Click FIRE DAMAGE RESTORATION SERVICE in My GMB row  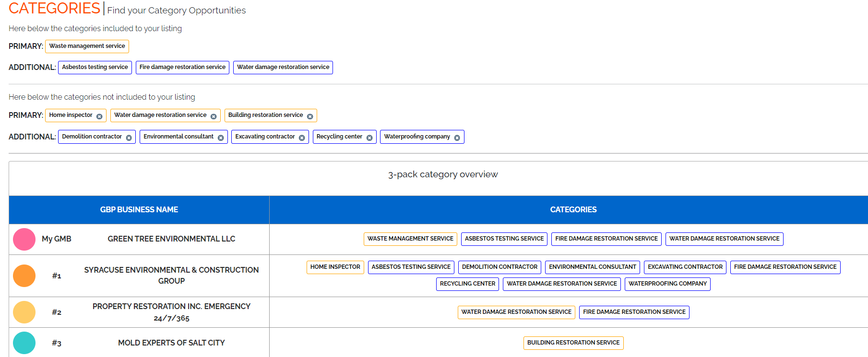point(606,239)
